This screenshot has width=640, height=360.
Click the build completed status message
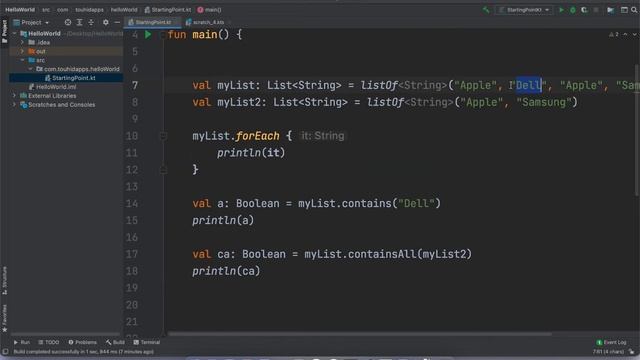pos(84,352)
